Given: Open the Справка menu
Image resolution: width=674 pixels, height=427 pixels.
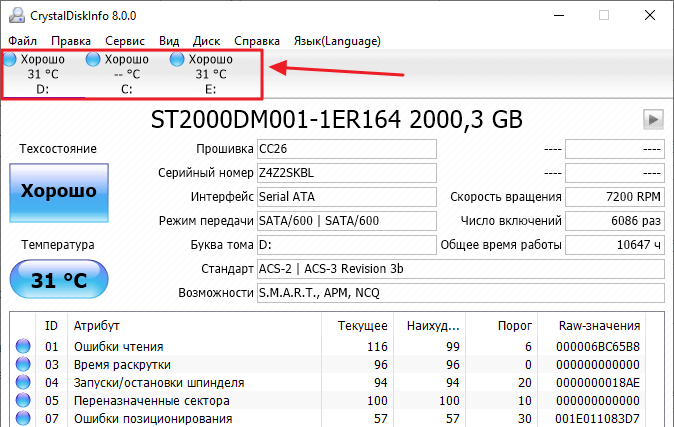Looking at the screenshot, I should [x=257, y=41].
